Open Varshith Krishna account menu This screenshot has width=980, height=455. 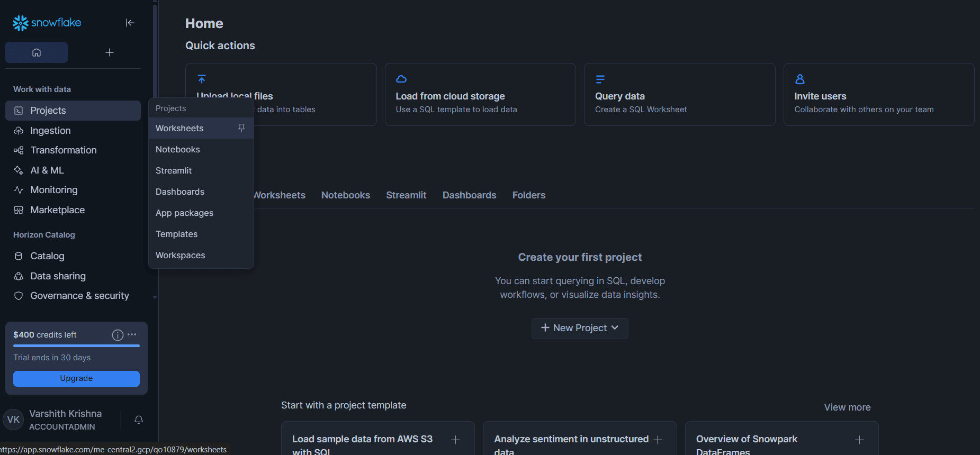tap(65, 420)
